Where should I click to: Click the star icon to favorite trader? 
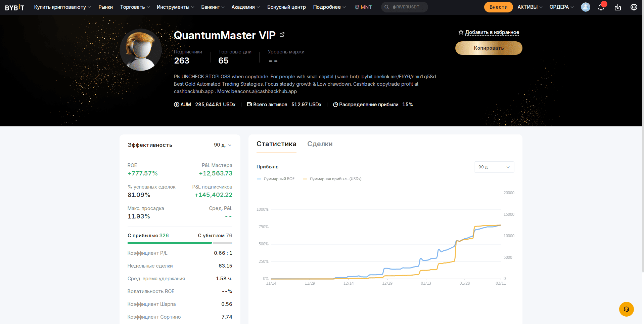tap(461, 32)
